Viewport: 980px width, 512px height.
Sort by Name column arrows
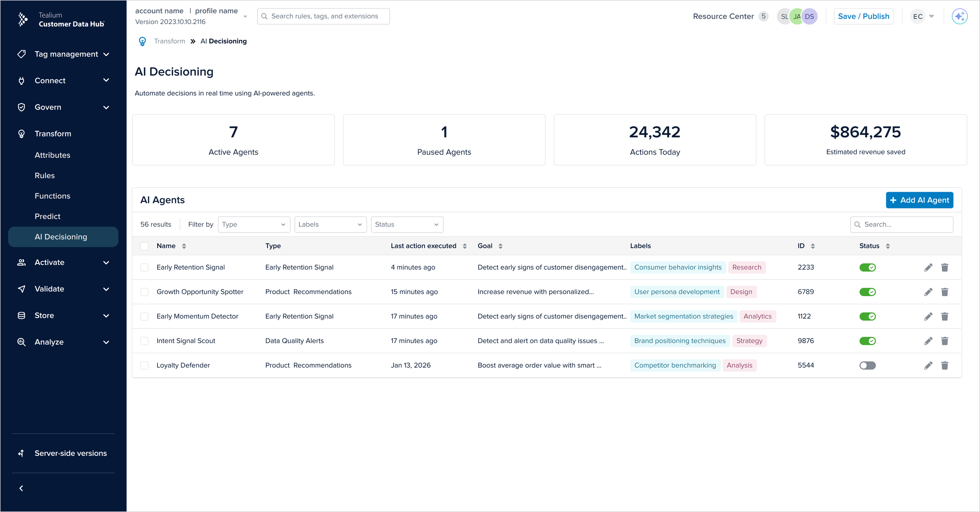click(184, 246)
